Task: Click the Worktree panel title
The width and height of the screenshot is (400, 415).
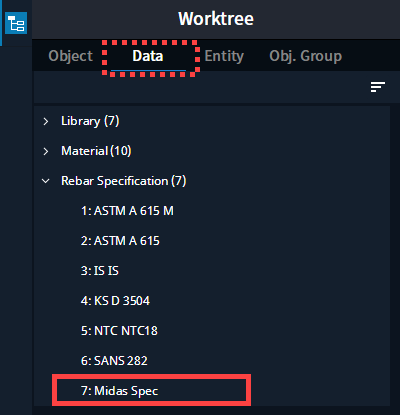Action: pyautogui.click(x=216, y=19)
